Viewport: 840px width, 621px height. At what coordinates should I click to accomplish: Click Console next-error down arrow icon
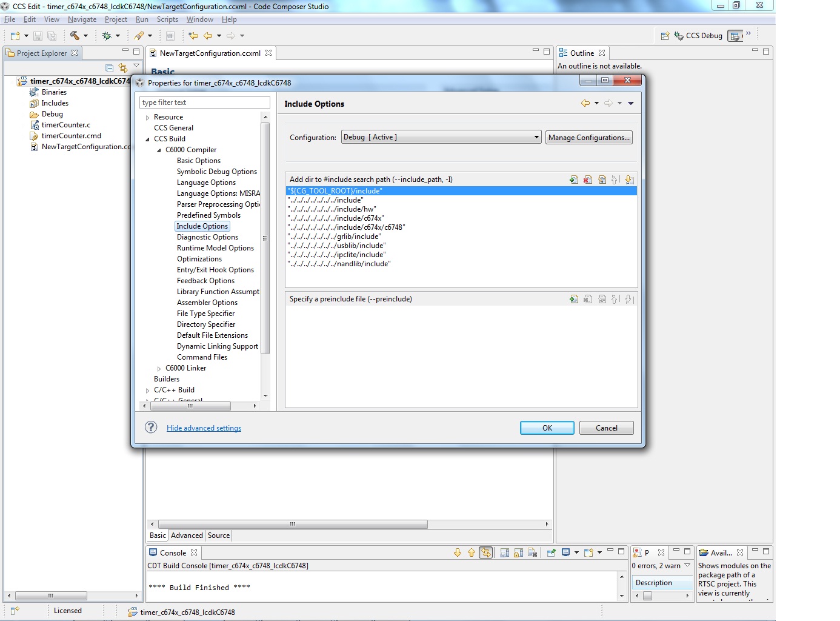(x=458, y=552)
